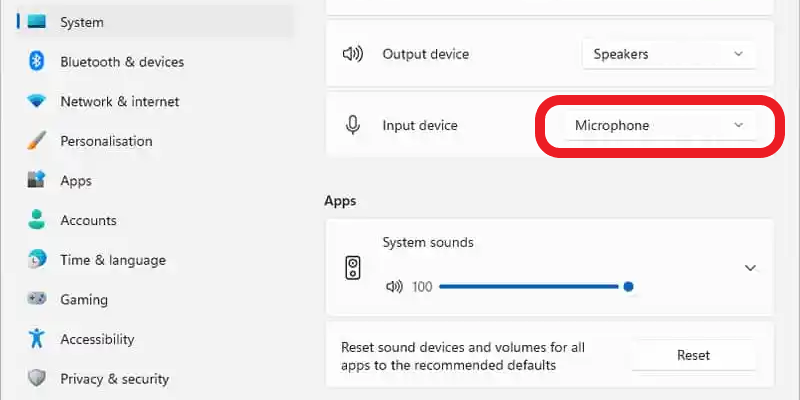Open the Input device Microphone dropdown
Viewport: 800px width, 400px height.
[659, 126]
